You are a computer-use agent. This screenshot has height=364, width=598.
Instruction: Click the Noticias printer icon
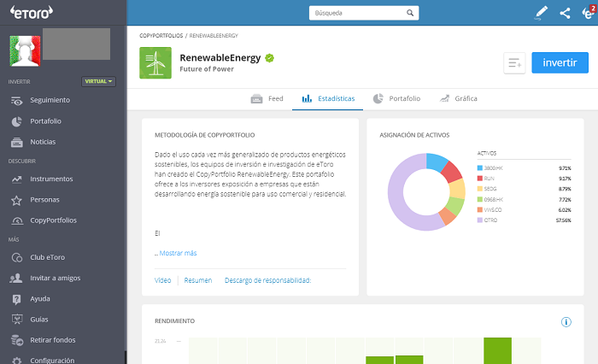16,143
